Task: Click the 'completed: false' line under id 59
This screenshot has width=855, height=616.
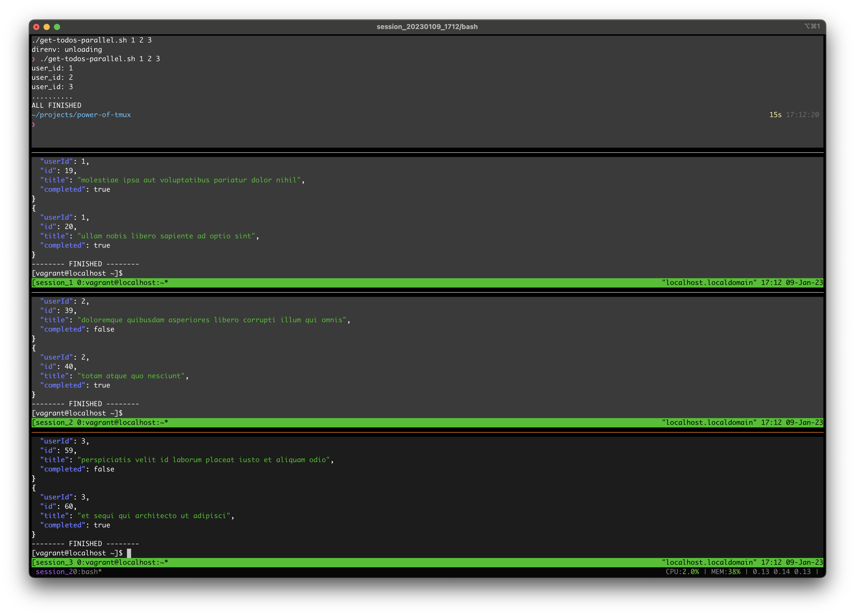Action: [77, 469]
